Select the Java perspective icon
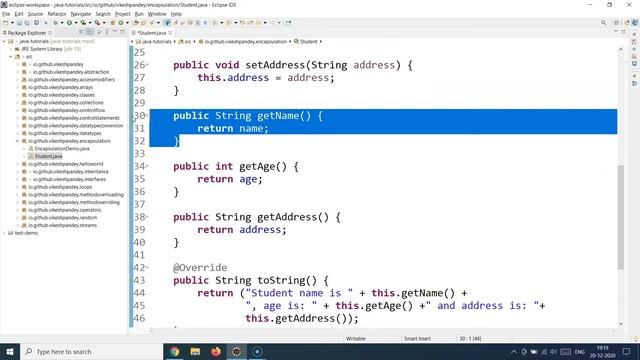640x360 pixels. point(635,23)
